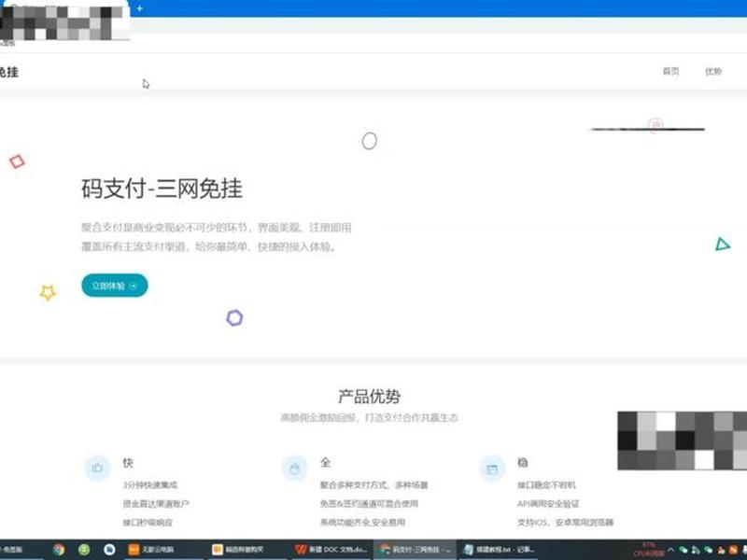Switch to WPS 新建 DOC 文档 window
This screenshot has width=747, height=560.
[x=331, y=550]
